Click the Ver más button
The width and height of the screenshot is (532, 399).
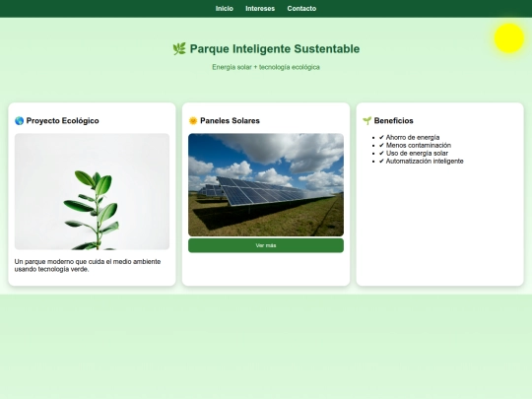(266, 245)
